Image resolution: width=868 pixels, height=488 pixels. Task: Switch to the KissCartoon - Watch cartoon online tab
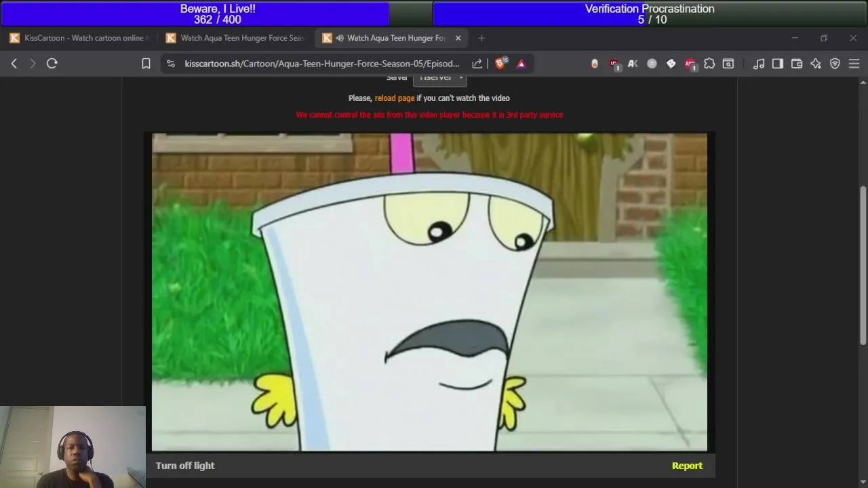(x=80, y=38)
